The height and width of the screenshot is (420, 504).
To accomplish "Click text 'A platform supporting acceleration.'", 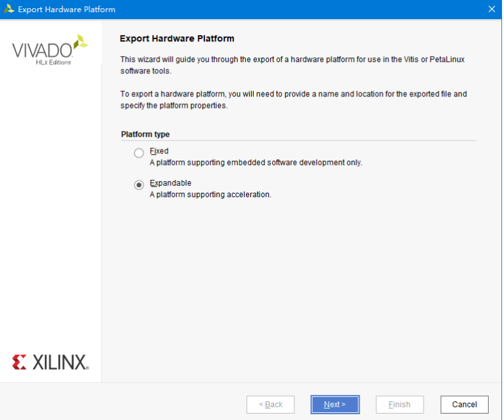I will (211, 195).
